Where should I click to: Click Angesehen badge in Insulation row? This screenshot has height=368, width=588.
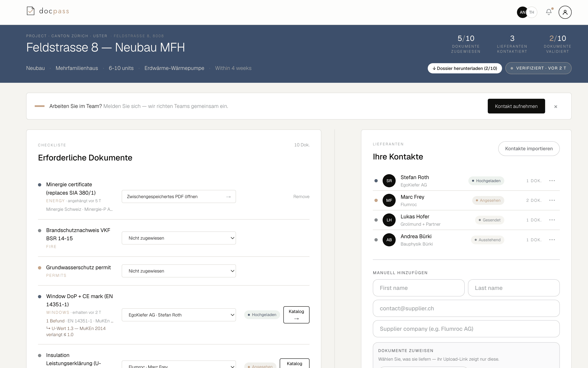[x=260, y=366]
